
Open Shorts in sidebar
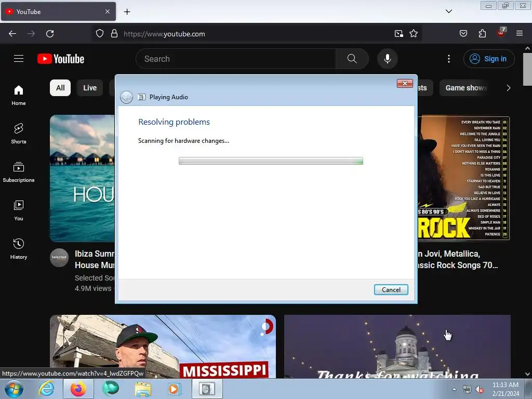(x=19, y=134)
